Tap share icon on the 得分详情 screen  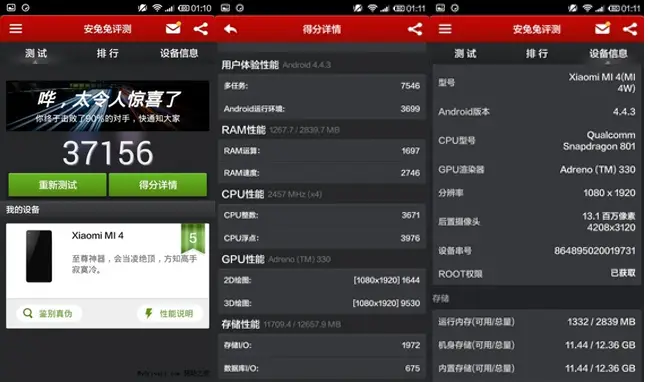[x=415, y=29]
